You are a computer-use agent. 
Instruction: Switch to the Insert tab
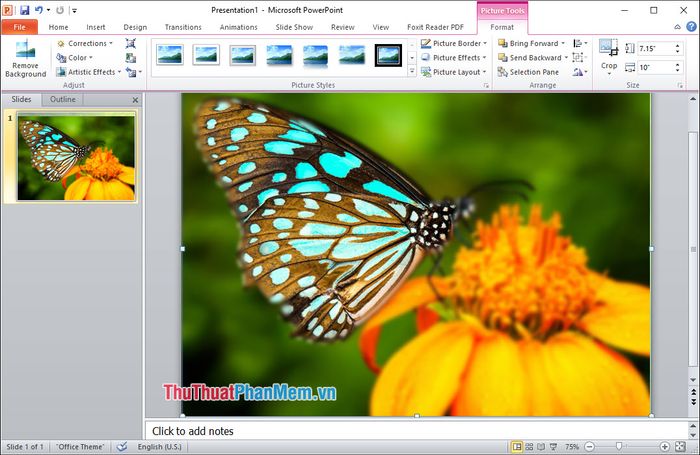pyautogui.click(x=96, y=27)
